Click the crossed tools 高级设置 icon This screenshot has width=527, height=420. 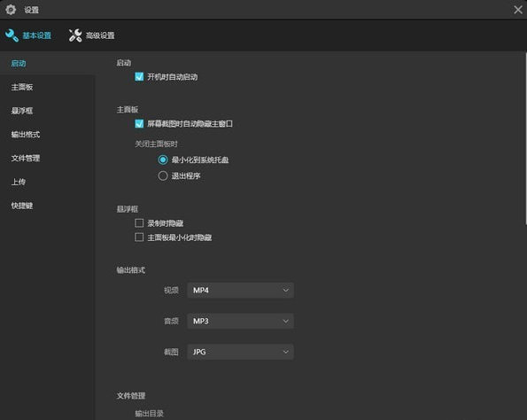click(75, 35)
